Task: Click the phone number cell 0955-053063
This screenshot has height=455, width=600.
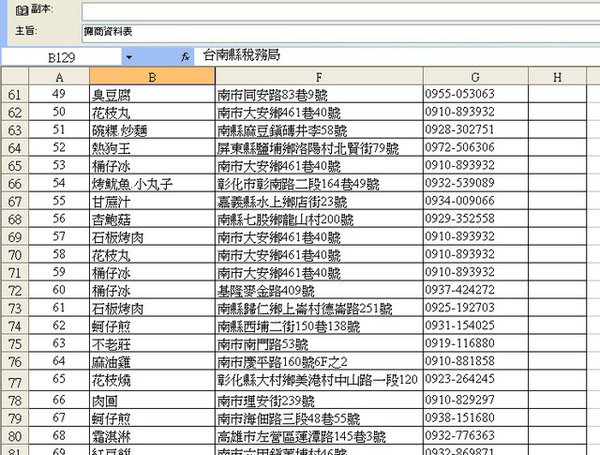Action: tap(476, 95)
